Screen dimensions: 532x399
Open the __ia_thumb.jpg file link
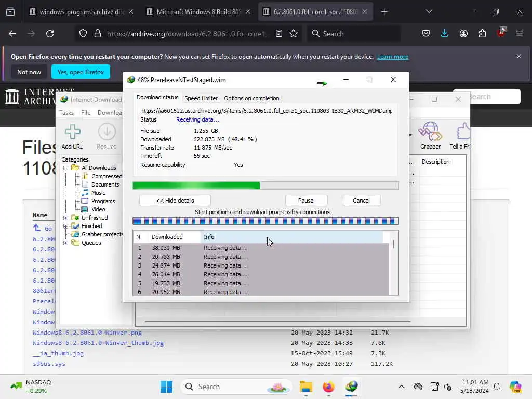point(58,353)
